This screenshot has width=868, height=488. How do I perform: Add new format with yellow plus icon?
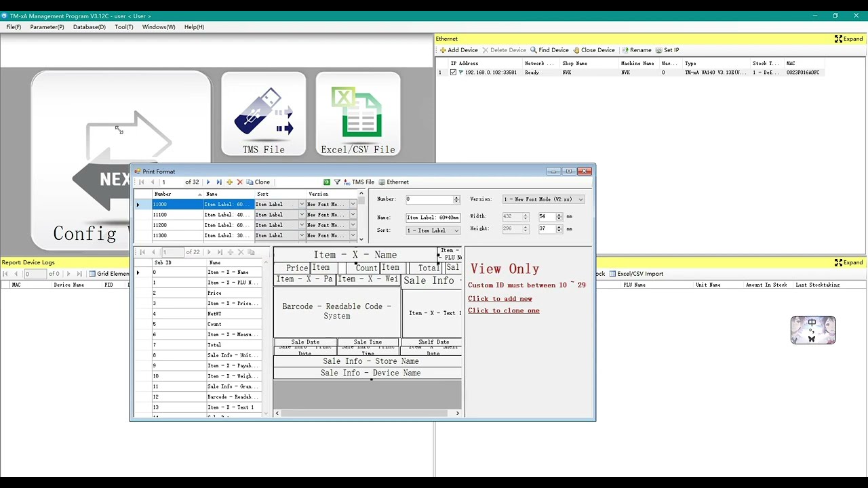coord(229,182)
